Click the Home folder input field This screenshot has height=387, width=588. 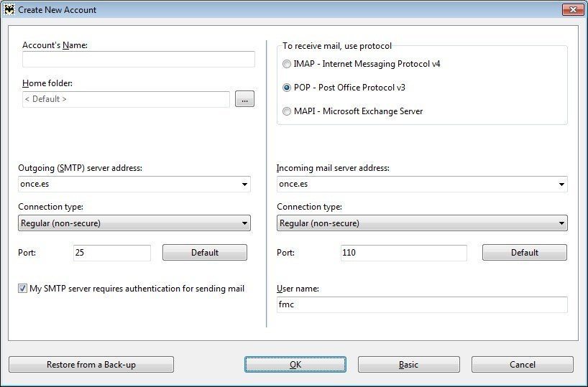click(126, 99)
